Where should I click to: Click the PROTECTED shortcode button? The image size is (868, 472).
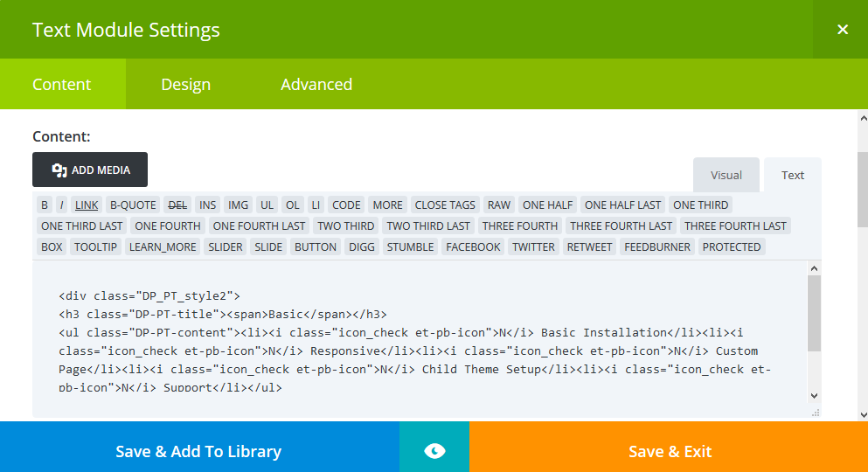pyautogui.click(x=732, y=246)
